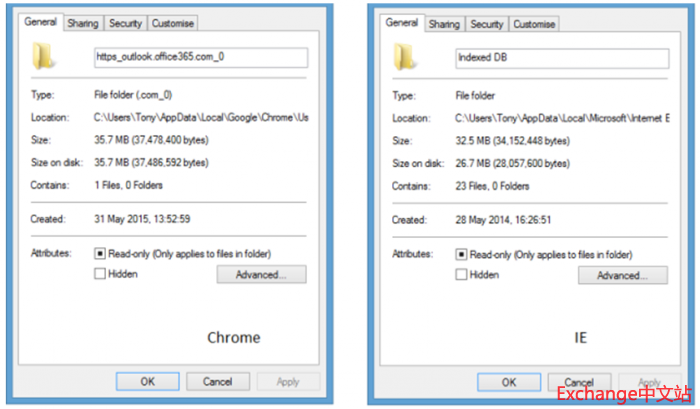
Task: Click the Indexed DB folder name field
Action: coord(561,57)
